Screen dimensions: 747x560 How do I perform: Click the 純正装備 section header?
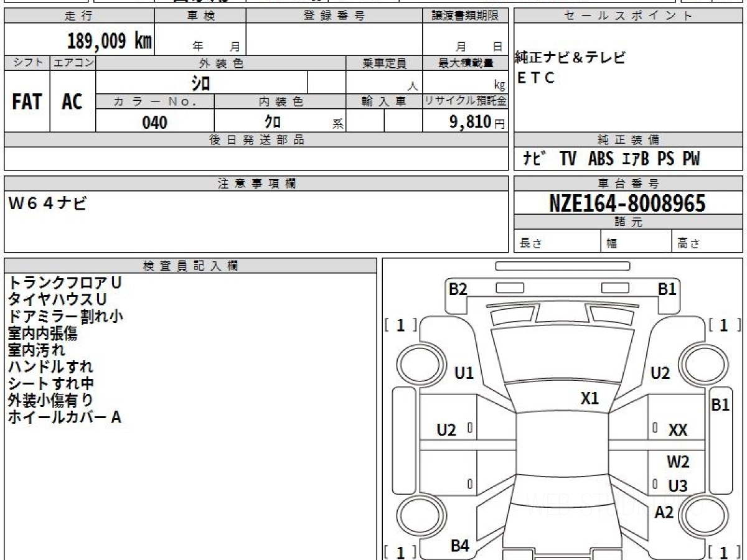(x=628, y=140)
